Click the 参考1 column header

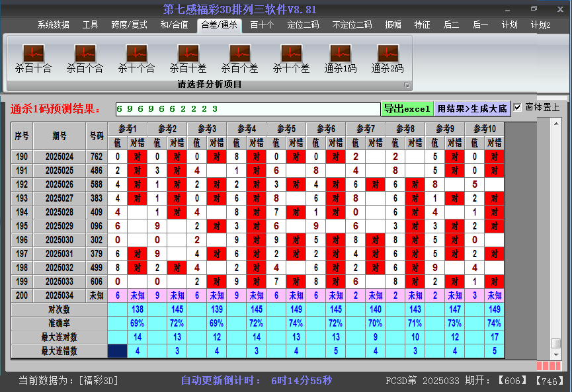point(128,129)
